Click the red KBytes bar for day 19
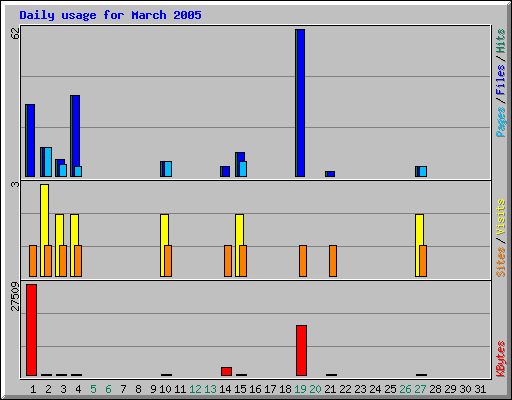 pos(301,350)
